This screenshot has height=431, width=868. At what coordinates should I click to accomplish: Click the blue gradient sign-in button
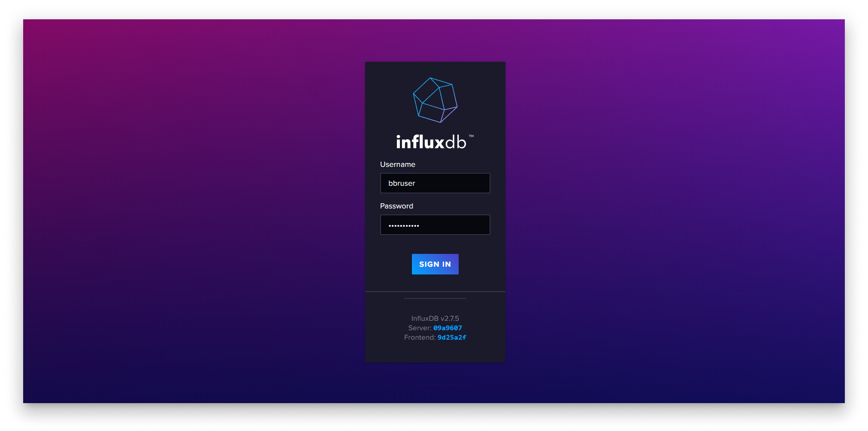pos(435,264)
